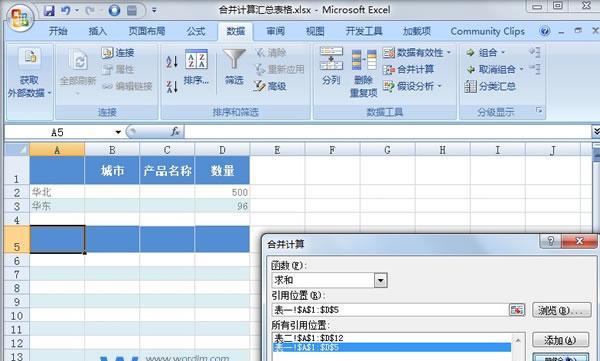600x361 pixels.
Task: Open the 审阅 tab
Action: tap(275, 31)
